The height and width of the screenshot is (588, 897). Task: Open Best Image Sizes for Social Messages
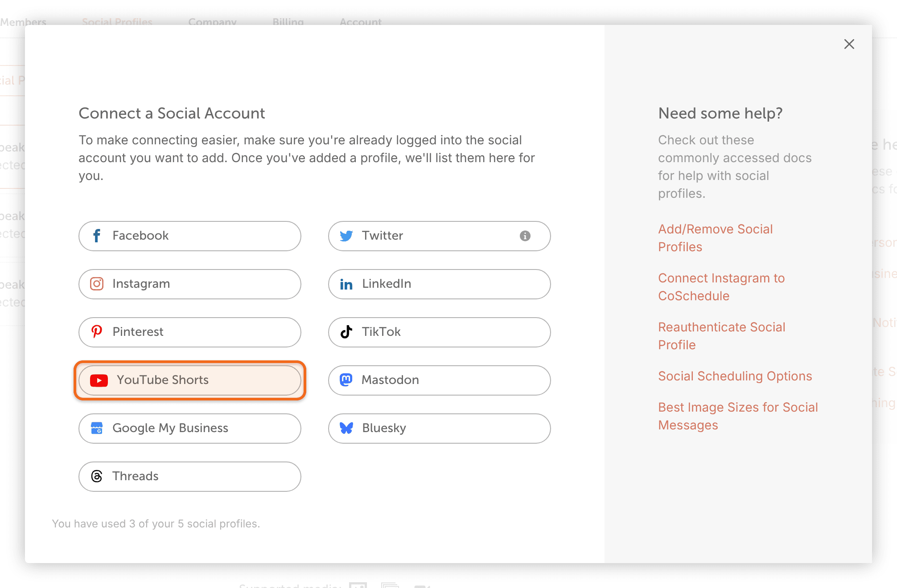[738, 416]
